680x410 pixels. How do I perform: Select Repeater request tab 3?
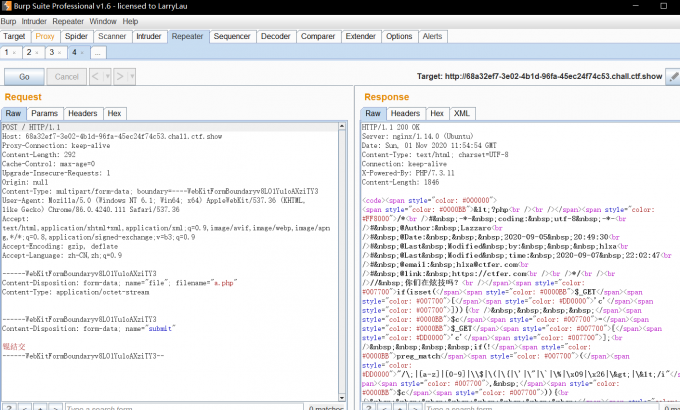pyautogui.click(x=52, y=52)
